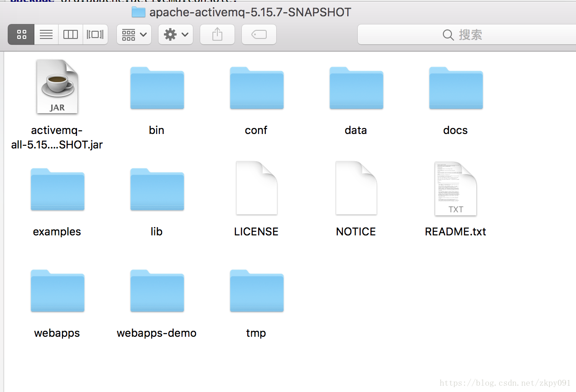Click the examples folder name label
The height and width of the screenshot is (392, 576).
coord(57,232)
